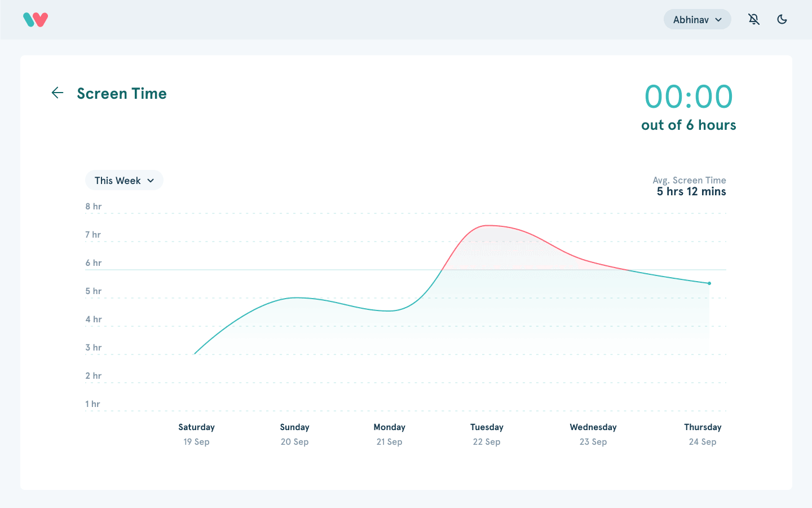Select Tuesday on the chart axis
This screenshot has width=812, height=508.
pyautogui.click(x=487, y=427)
